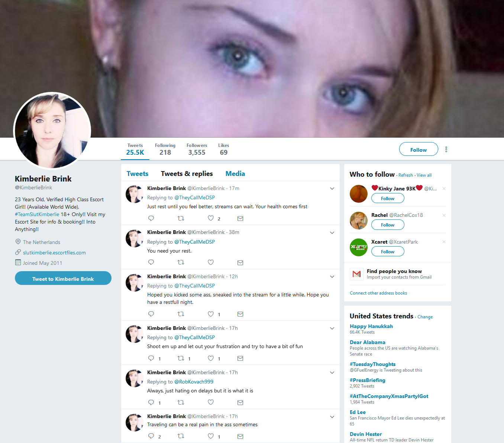Dismiss Xcaret from Who to follow suggestions
This screenshot has width=504, height=443.
(x=444, y=242)
